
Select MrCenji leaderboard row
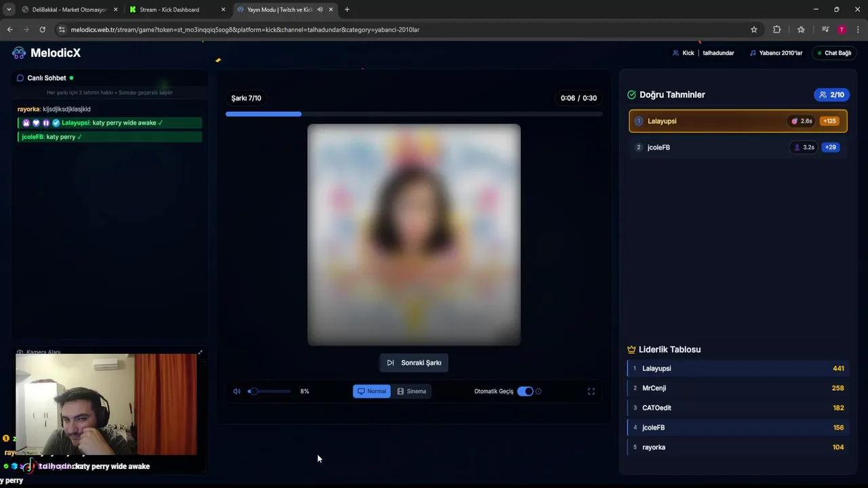[738, 388]
